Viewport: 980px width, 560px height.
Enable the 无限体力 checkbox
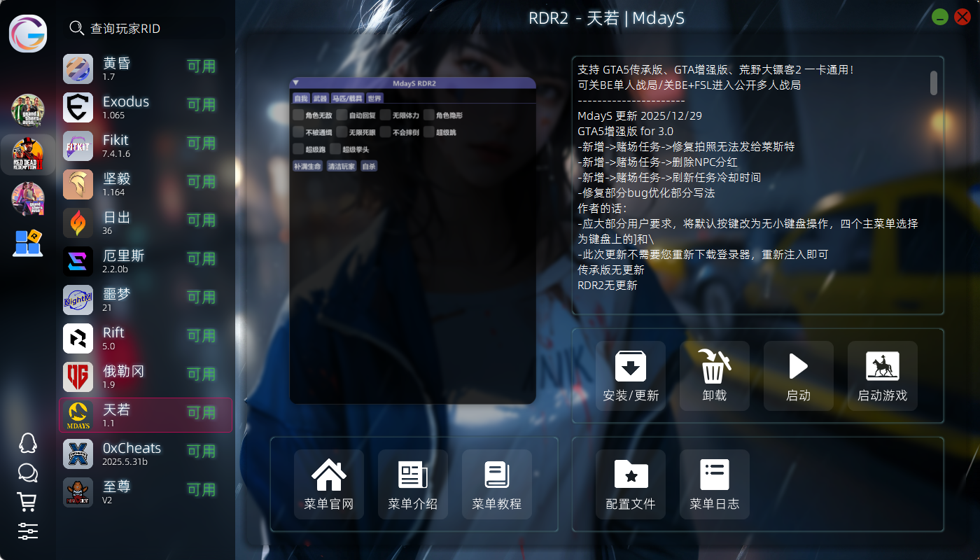point(385,115)
